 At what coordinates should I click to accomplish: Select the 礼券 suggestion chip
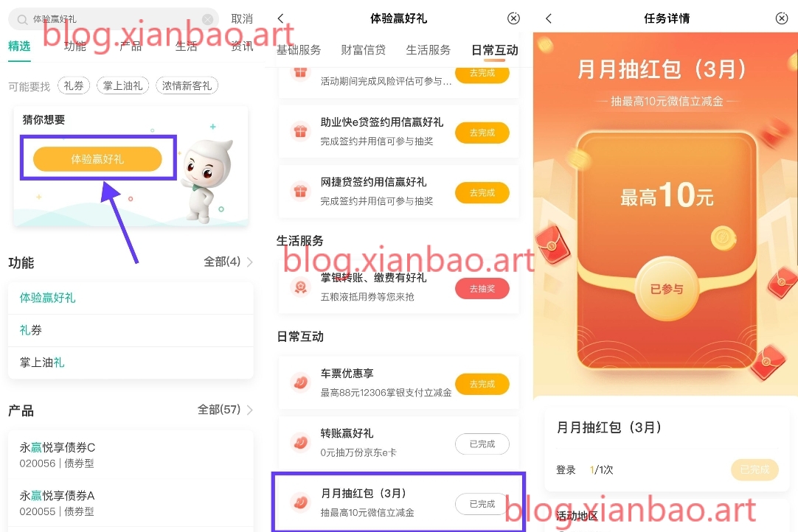click(x=74, y=85)
